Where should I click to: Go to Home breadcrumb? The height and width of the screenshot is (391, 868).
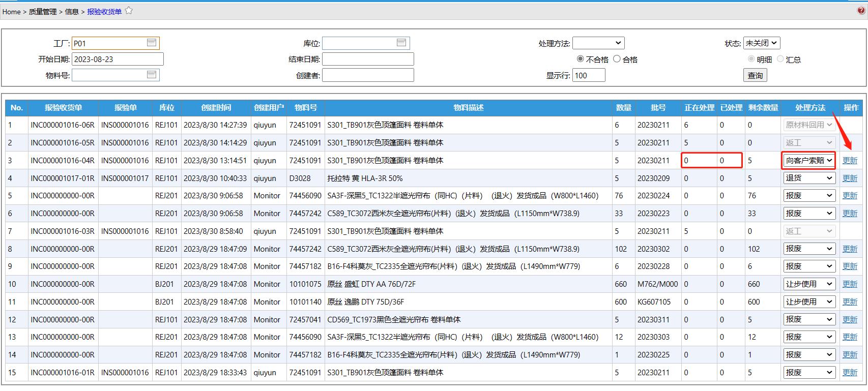[x=12, y=11]
